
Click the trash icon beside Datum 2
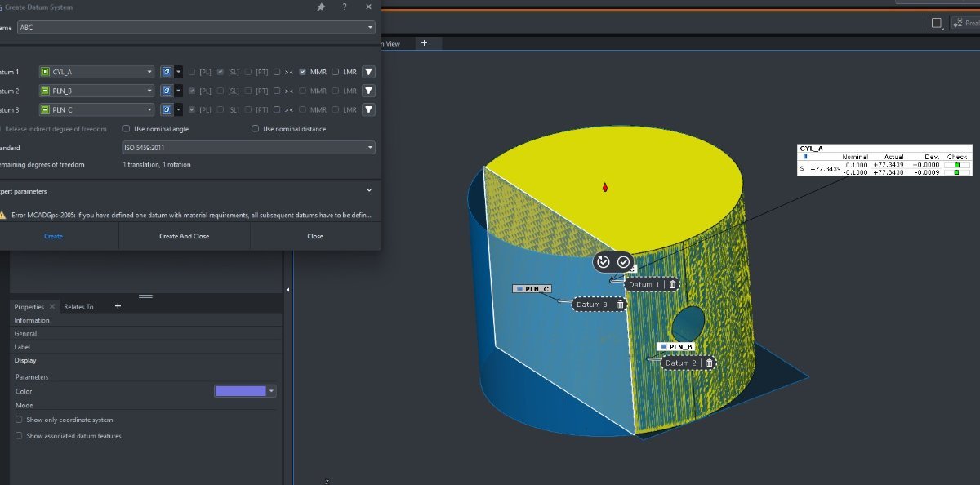(709, 363)
